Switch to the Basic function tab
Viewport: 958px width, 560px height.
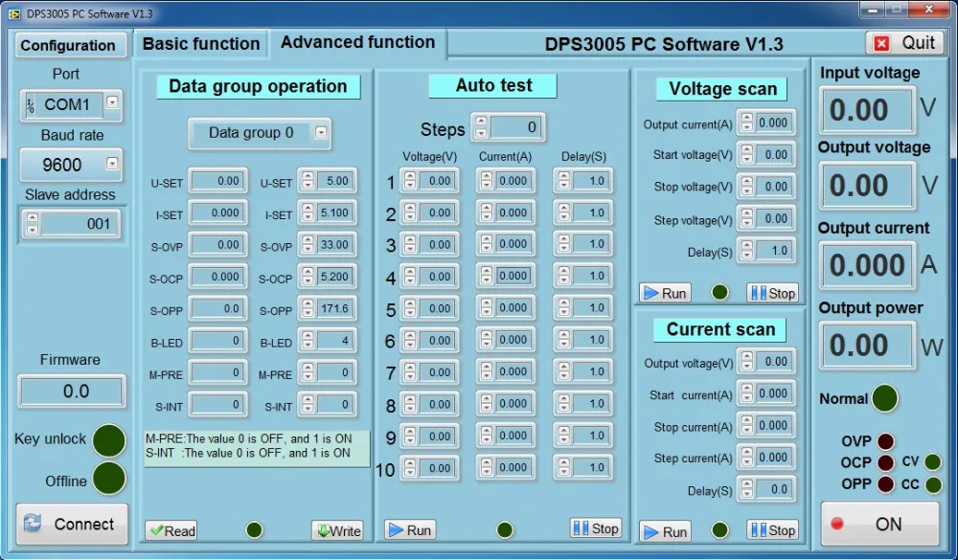(200, 43)
